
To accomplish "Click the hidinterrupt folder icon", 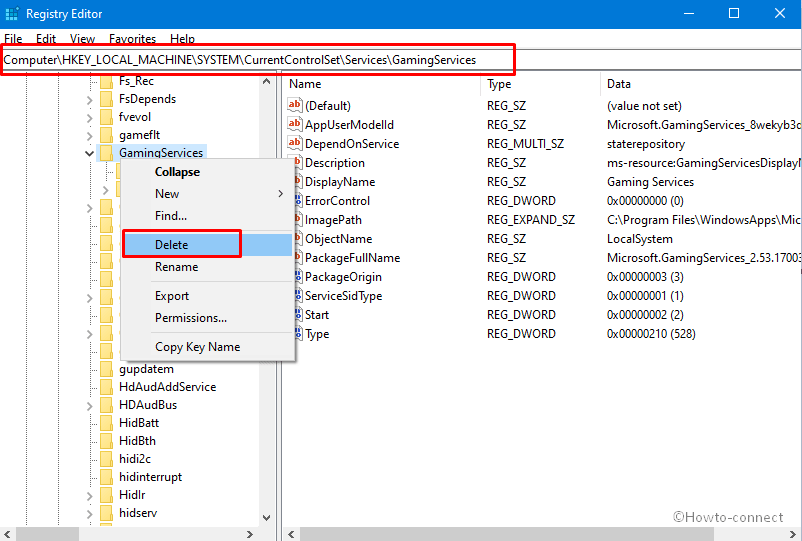I will point(106,477).
